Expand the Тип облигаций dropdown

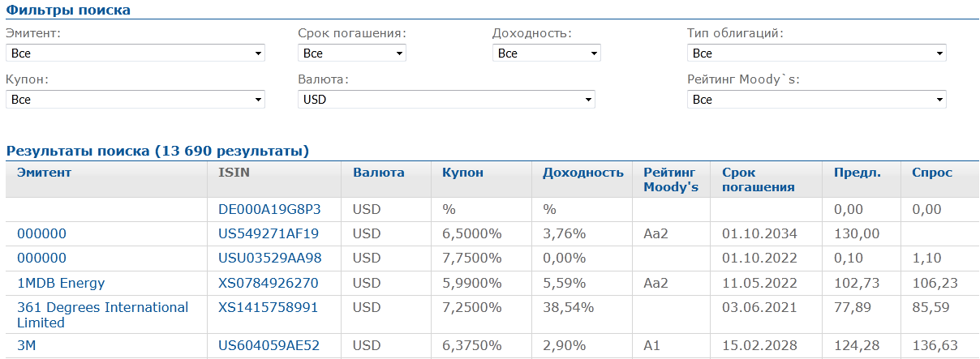pyautogui.click(x=816, y=53)
